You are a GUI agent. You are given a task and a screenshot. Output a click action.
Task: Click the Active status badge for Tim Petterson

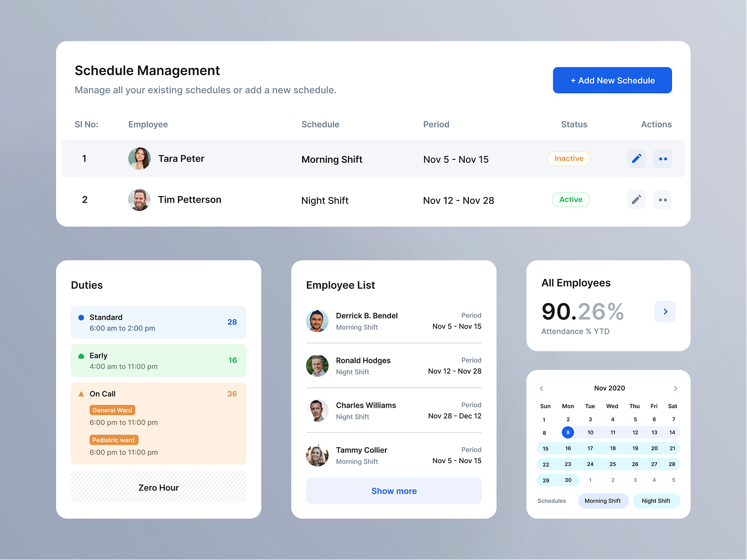point(571,200)
